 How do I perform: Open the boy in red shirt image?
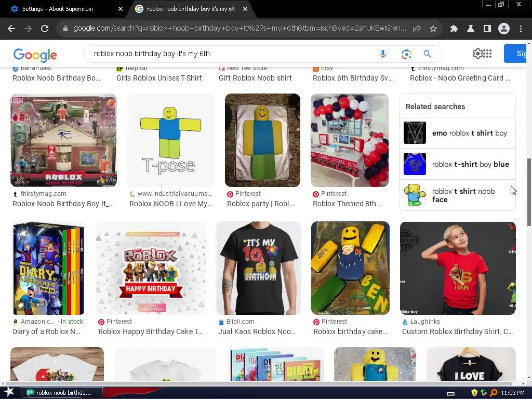pos(458,268)
